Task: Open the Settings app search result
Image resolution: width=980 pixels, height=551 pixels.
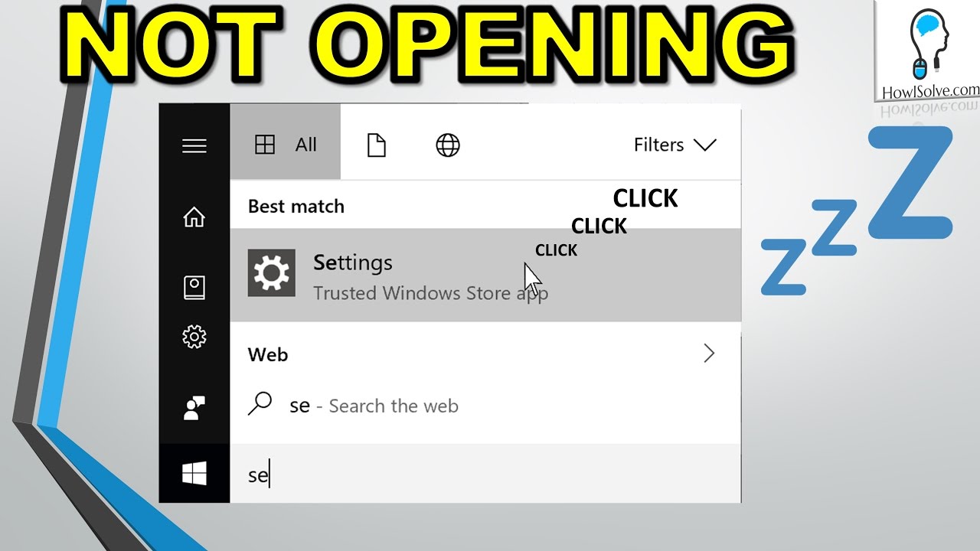Action: coord(485,275)
